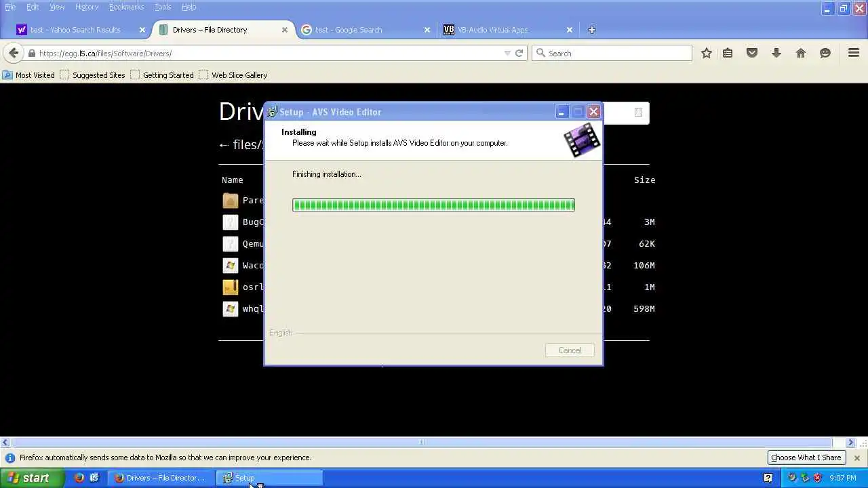The width and height of the screenshot is (868, 488).
Task: Open the File menu
Action: pos(10,7)
